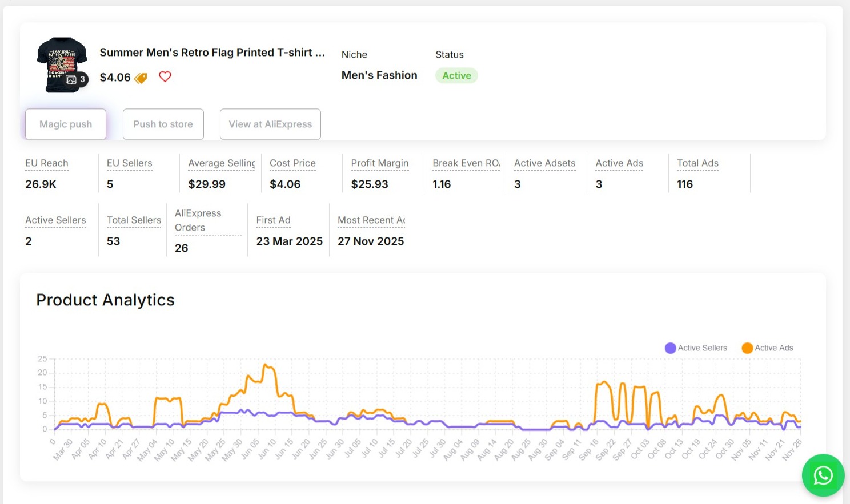Open image gallery count badge on thumbnail
This screenshot has height=504, width=850.
76,79
